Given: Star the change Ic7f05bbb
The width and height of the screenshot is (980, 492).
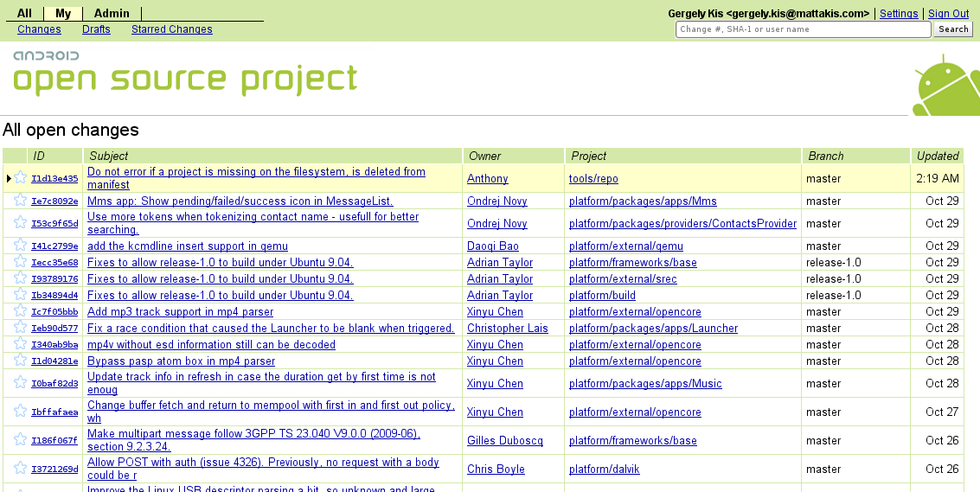Looking at the screenshot, I should tap(20, 310).
